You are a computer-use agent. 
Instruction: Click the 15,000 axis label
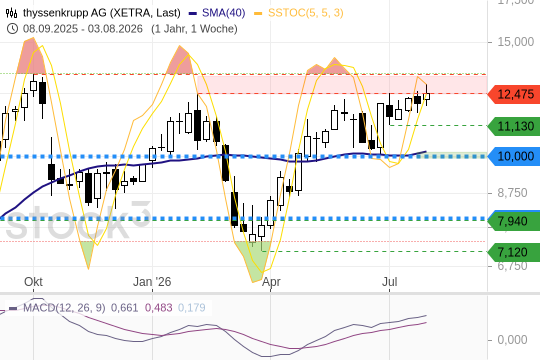[x=516, y=42]
